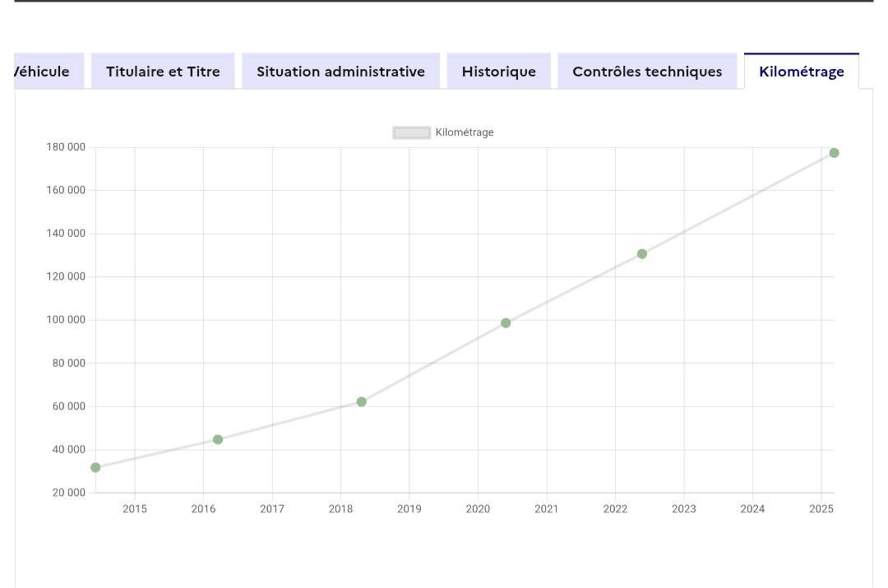Click the 2024 x-axis label
The height and width of the screenshot is (588, 888).
pyautogui.click(x=752, y=509)
